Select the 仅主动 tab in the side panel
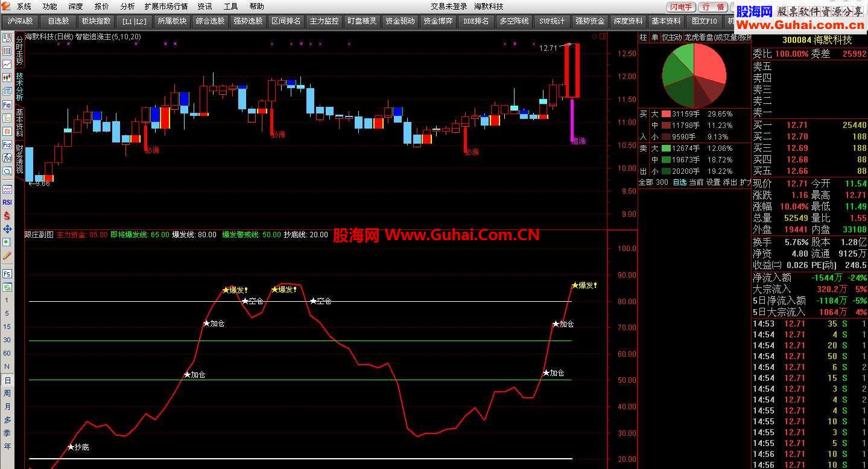This screenshot has width=868, height=469. 671,37
